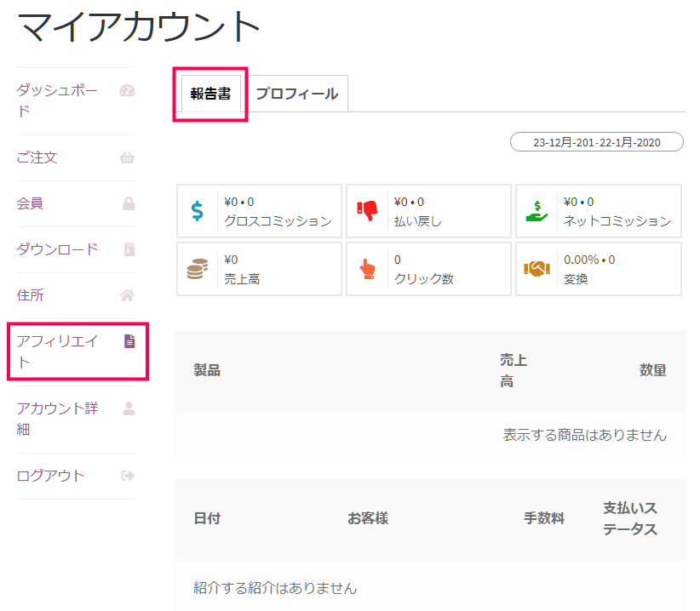Click the house icon beside 住所
700x611 pixels.
(127, 295)
